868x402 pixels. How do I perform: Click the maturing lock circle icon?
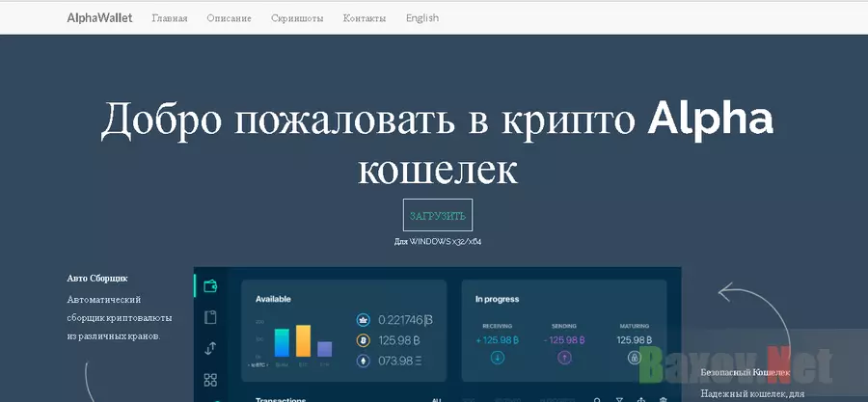pos(635,358)
